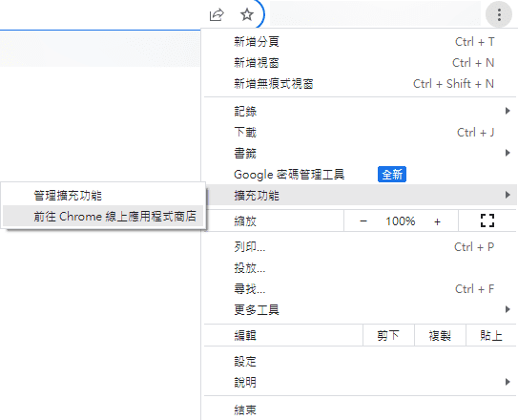Screen dimensions: 518x420
Task: Expand the 說明 help submenu
Action: coord(360,383)
